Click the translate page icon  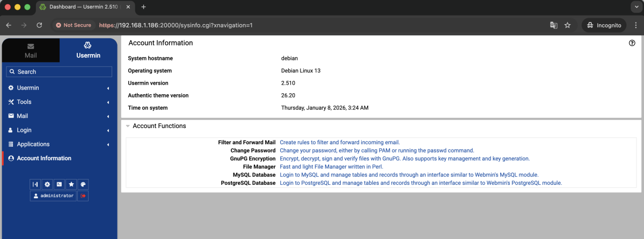553,25
